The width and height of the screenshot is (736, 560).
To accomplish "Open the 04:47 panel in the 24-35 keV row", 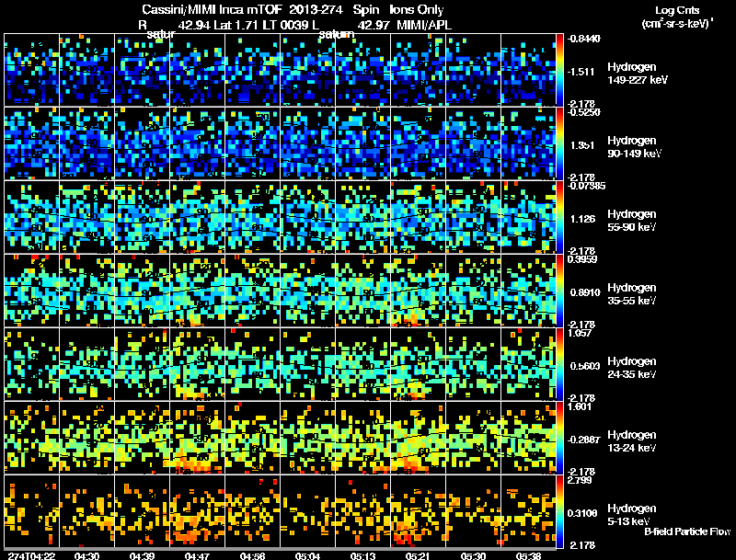I will pyautogui.click(x=198, y=364).
